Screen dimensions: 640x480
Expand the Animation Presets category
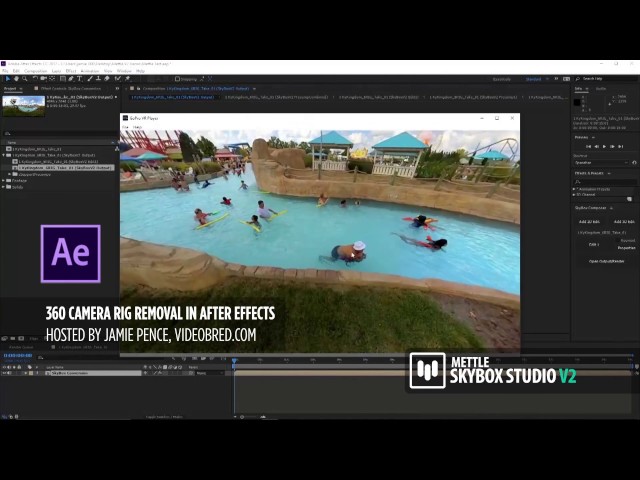click(574, 189)
